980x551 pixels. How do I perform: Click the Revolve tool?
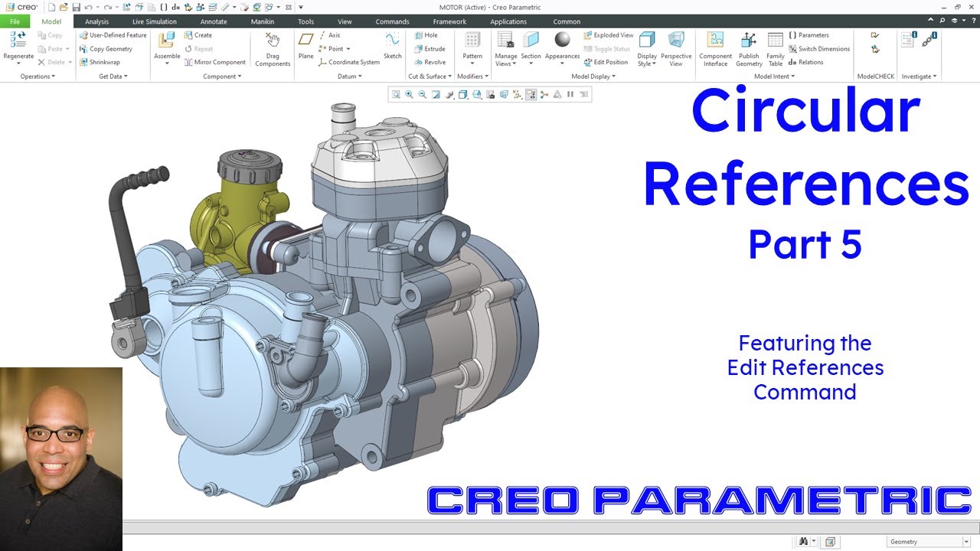point(430,63)
